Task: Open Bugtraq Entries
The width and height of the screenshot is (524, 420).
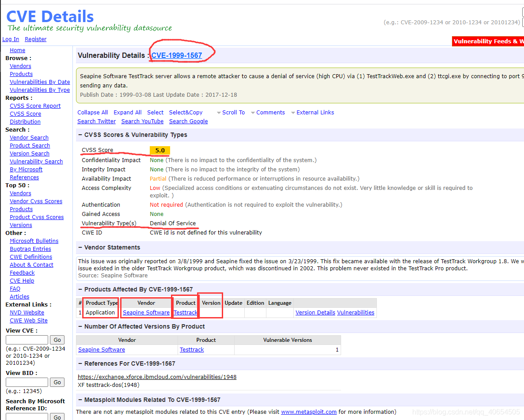Action: (x=30, y=249)
